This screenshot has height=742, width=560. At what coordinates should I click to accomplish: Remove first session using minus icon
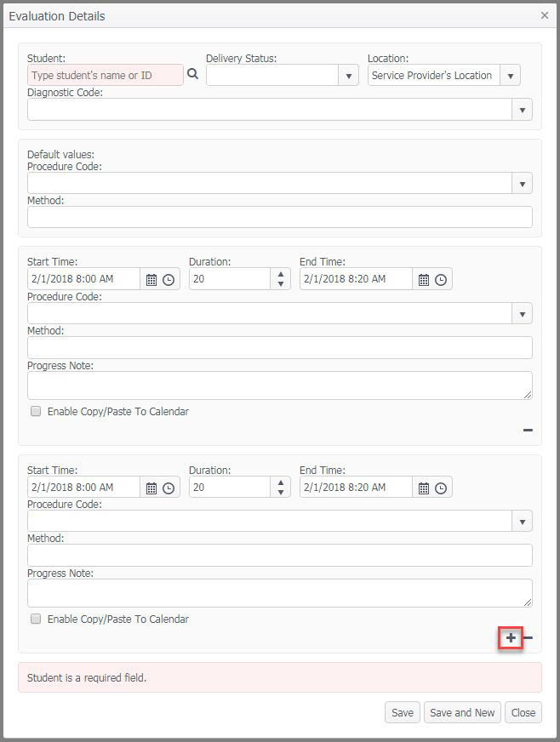pos(528,431)
